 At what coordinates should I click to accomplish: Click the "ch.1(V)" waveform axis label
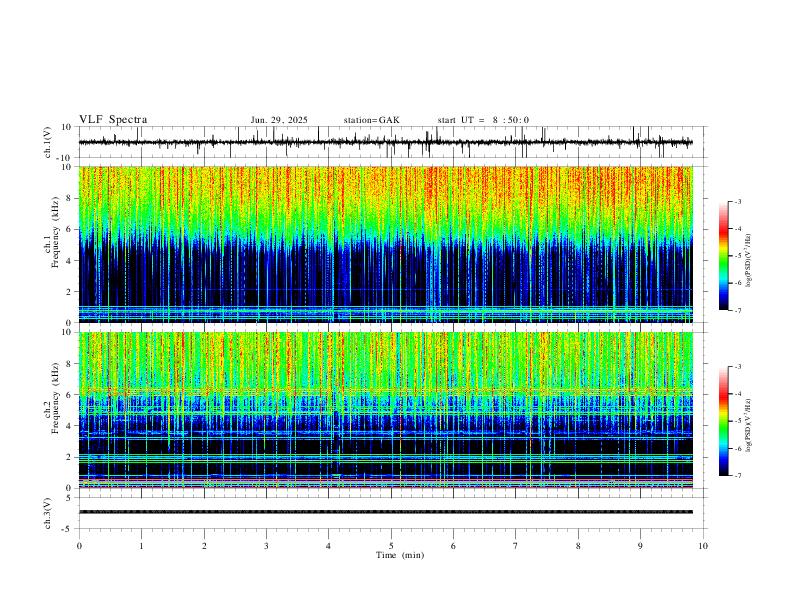pyautogui.click(x=48, y=142)
